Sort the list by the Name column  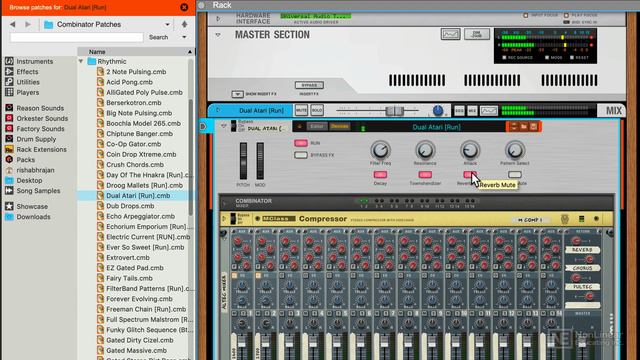click(x=136, y=52)
